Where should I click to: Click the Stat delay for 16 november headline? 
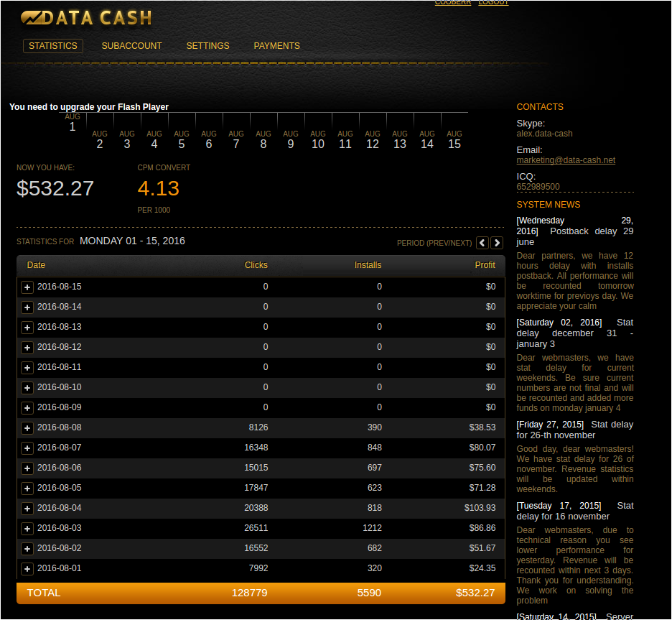click(x=574, y=511)
